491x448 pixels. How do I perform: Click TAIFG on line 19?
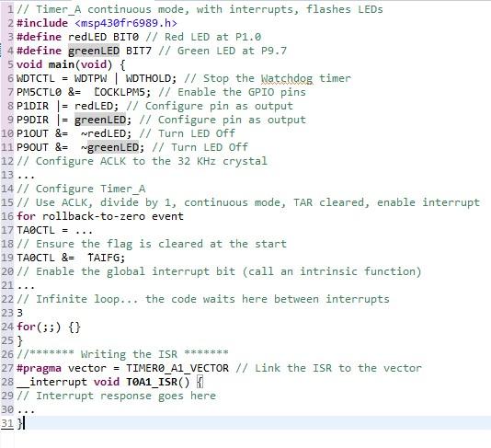click(103, 258)
